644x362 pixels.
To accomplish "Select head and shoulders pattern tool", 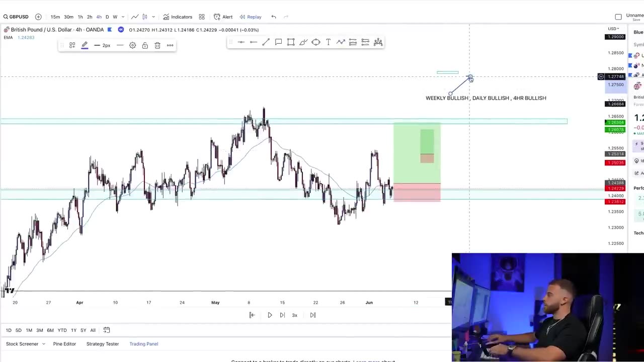I will coord(378,42).
